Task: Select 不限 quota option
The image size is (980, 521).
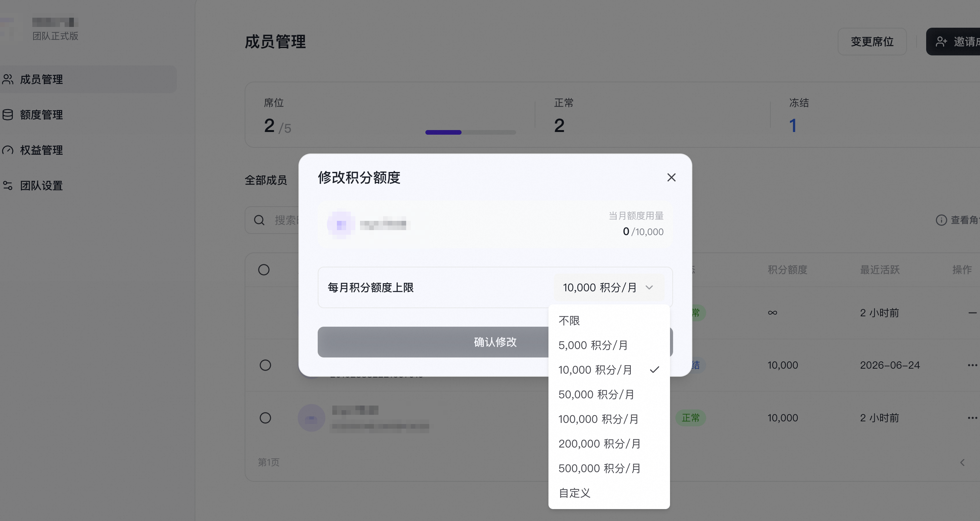Action: coord(609,321)
